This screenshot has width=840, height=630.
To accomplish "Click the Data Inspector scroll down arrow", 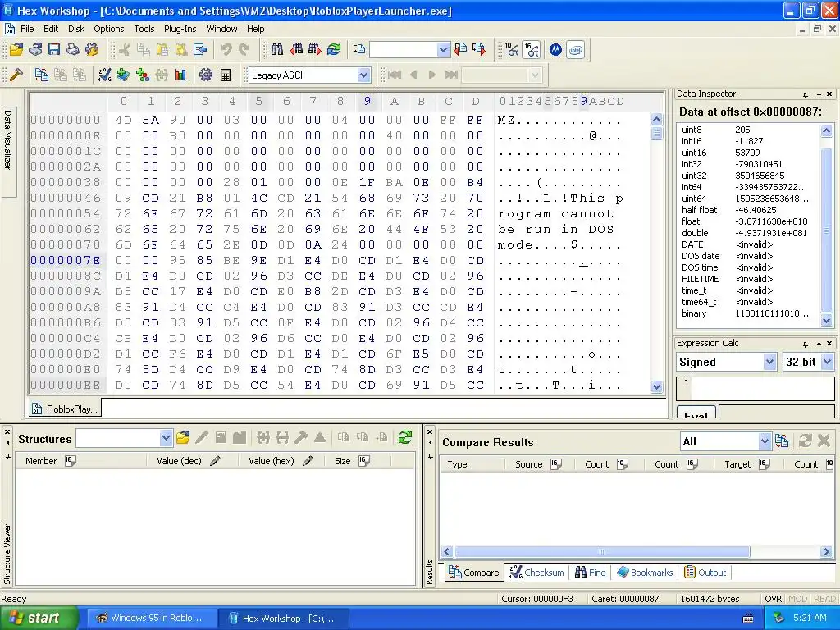I will (827, 321).
